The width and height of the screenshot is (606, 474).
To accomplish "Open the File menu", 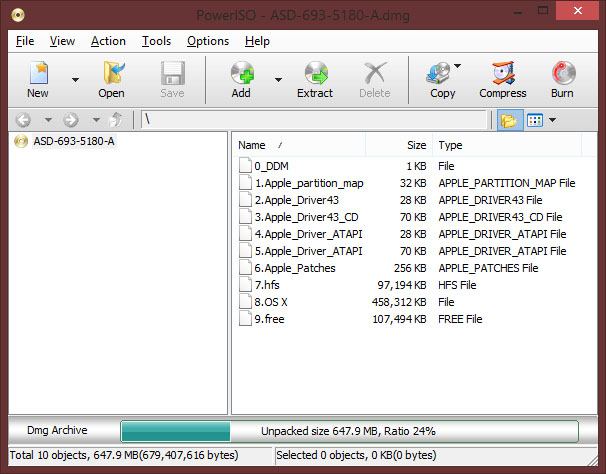I will click(25, 41).
